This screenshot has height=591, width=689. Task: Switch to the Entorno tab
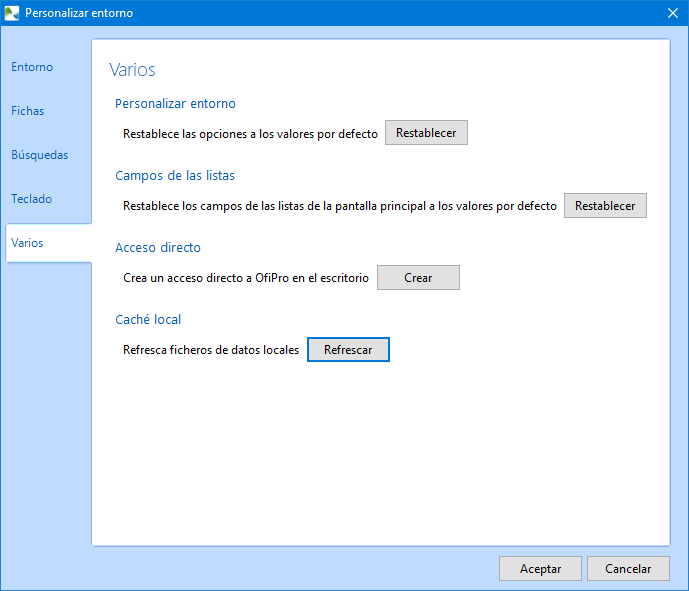tap(32, 67)
